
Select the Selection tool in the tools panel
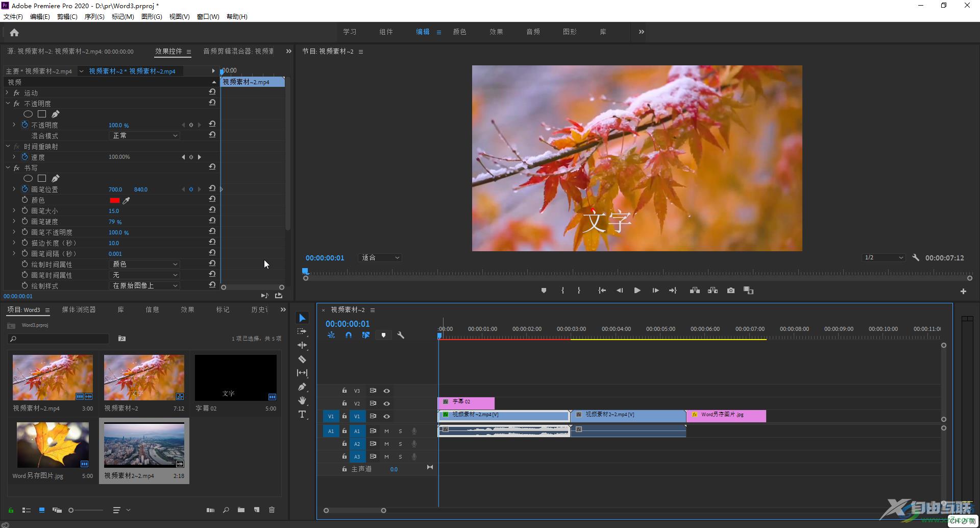coord(302,318)
